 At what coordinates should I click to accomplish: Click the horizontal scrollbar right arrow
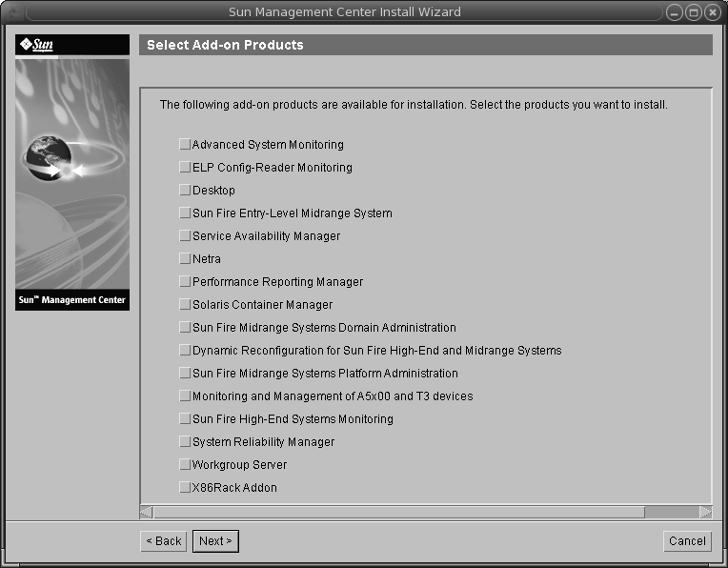click(x=706, y=513)
